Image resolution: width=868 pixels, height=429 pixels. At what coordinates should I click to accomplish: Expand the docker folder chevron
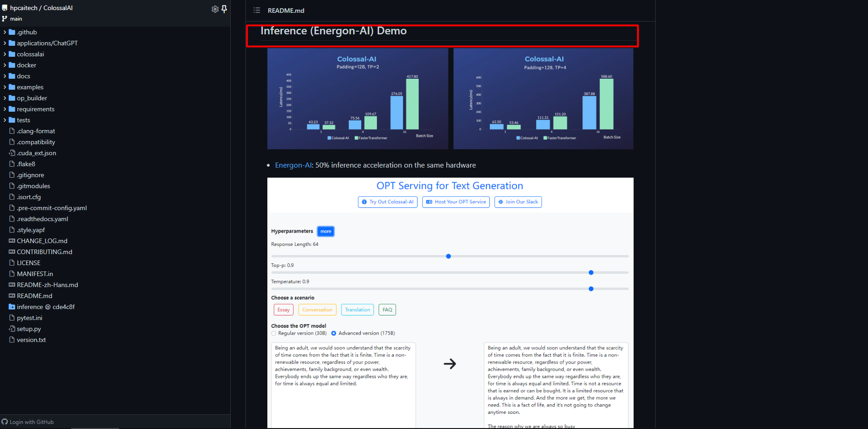[5, 65]
